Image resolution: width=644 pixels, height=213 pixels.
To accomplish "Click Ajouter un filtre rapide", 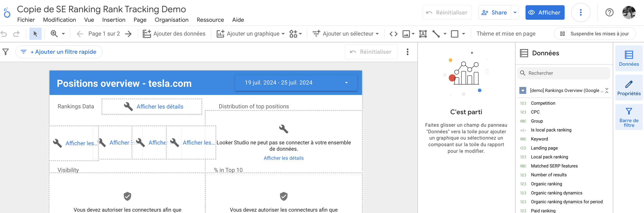I will pyautogui.click(x=59, y=52).
